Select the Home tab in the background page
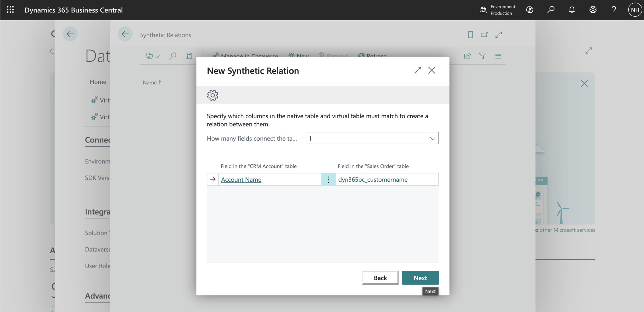 (98, 82)
